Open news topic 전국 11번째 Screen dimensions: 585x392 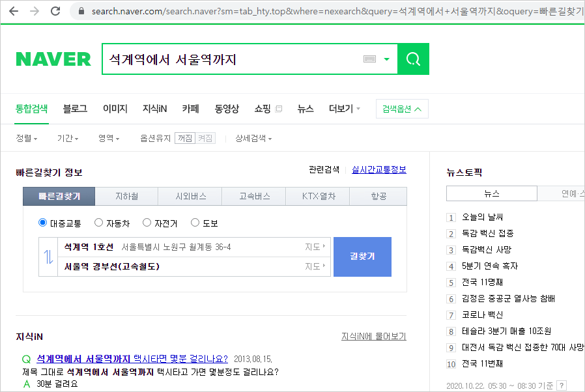(482, 363)
